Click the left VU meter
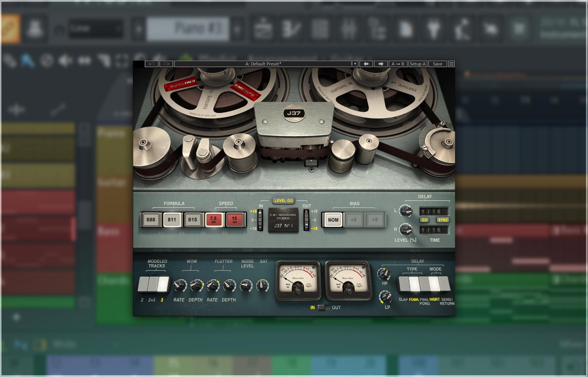The width and height of the screenshot is (588, 377). click(x=298, y=281)
